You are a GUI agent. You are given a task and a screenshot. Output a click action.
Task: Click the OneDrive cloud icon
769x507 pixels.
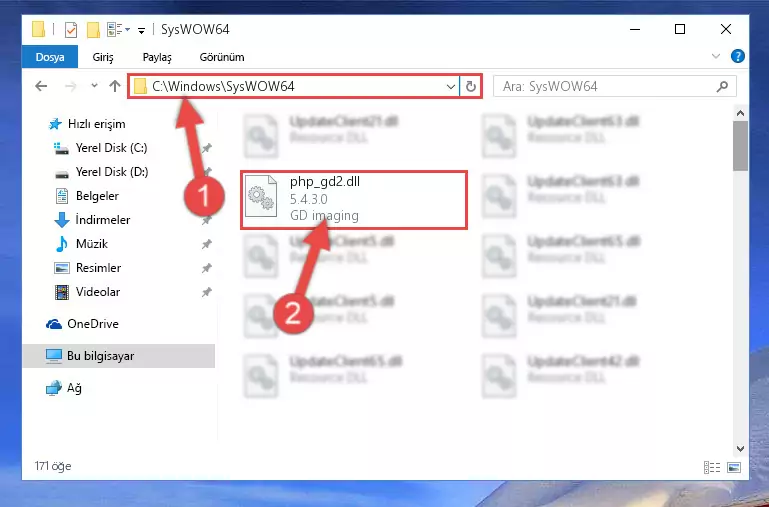[x=54, y=324]
